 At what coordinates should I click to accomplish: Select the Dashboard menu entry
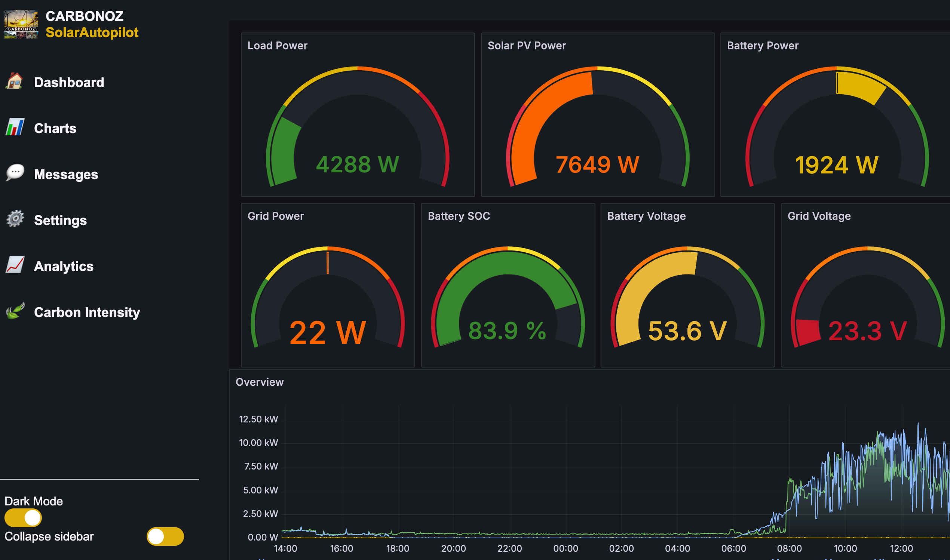(69, 82)
